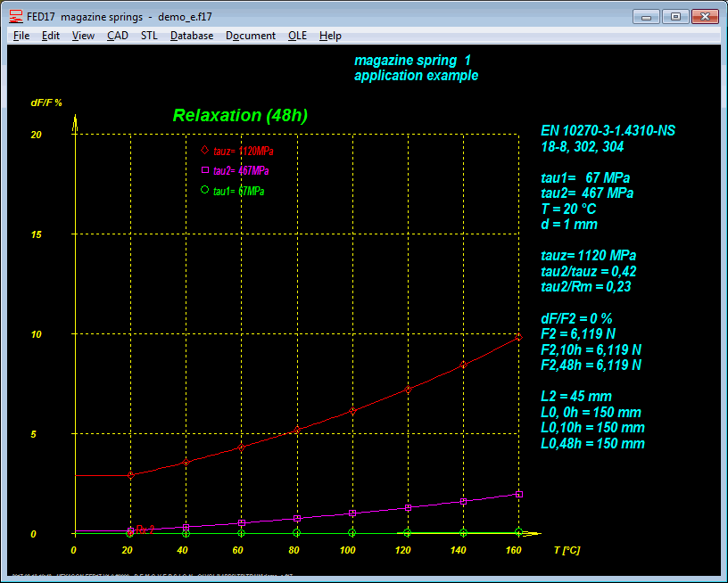The height and width of the screenshot is (583, 728).
Task: Open the OLE menu
Action: [x=297, y=36]
